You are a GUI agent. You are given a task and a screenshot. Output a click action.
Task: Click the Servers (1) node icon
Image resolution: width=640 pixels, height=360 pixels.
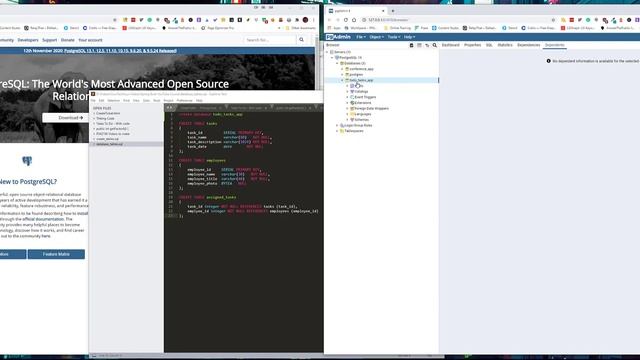(x=332, y=52)
